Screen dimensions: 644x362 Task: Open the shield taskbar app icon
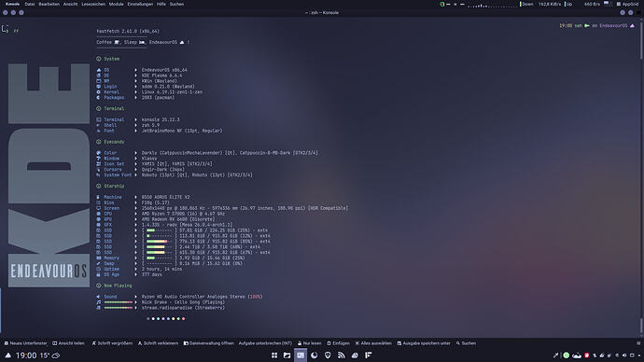click(328, 355)
